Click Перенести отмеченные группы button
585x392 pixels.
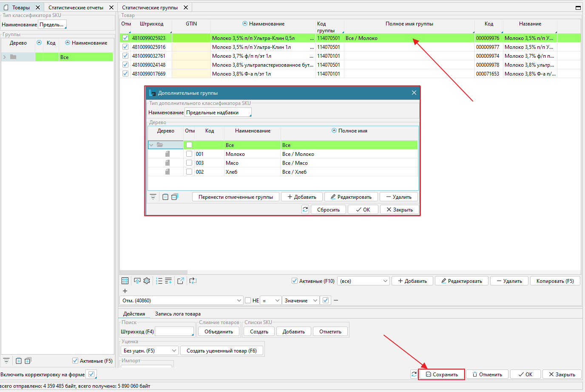[236, 197]
